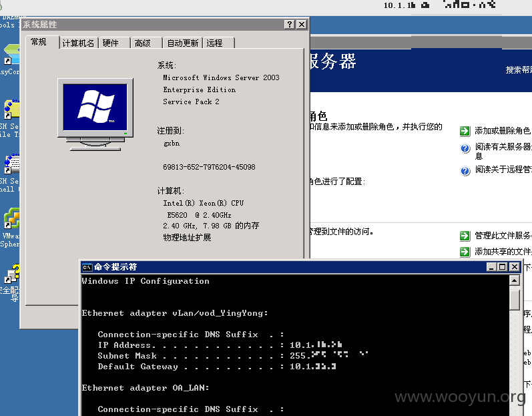Click the Windows logo monitor image

pyautogui.click(x=95, y=114)
